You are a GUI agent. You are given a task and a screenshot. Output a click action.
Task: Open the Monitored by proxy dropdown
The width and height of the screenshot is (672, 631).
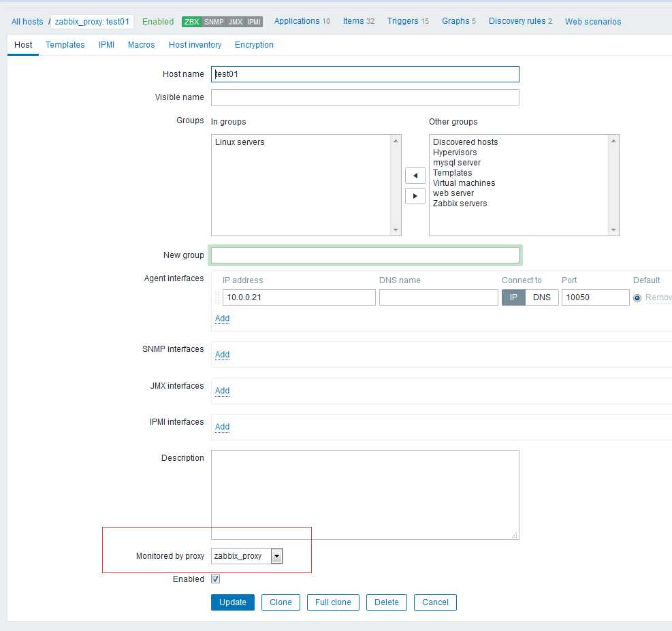247,556
